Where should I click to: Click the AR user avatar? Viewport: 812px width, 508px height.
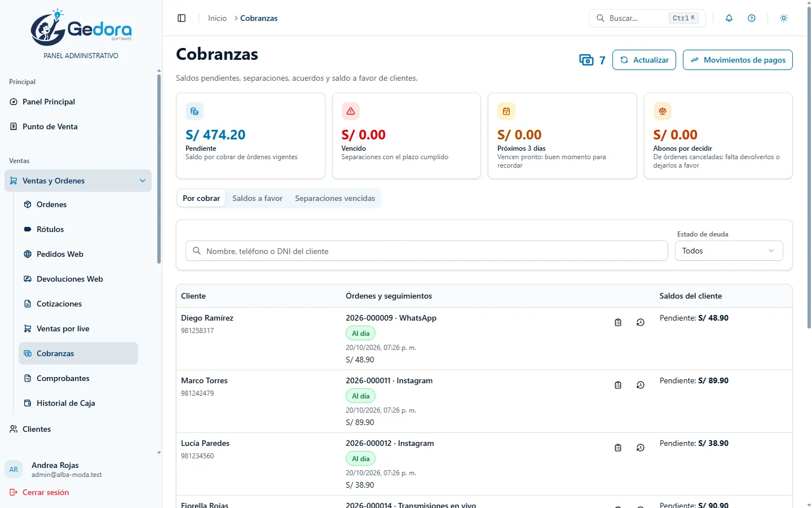tap(14, 470)
